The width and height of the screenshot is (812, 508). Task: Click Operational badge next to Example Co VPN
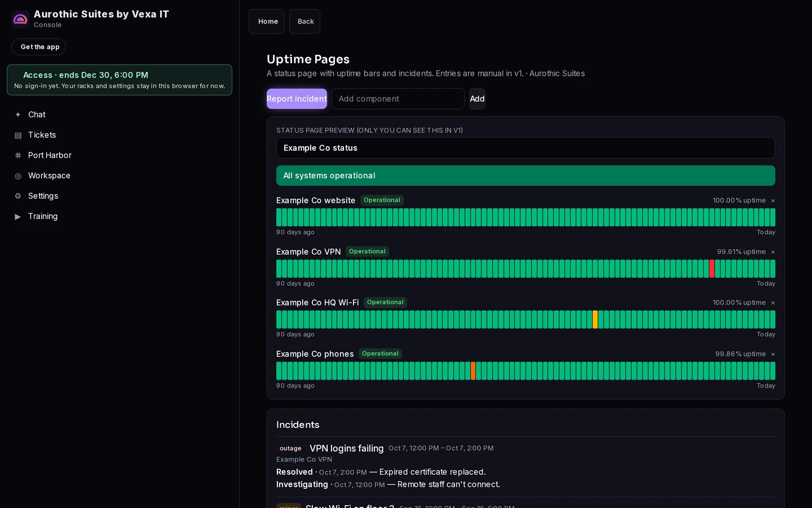click(367, 252)
